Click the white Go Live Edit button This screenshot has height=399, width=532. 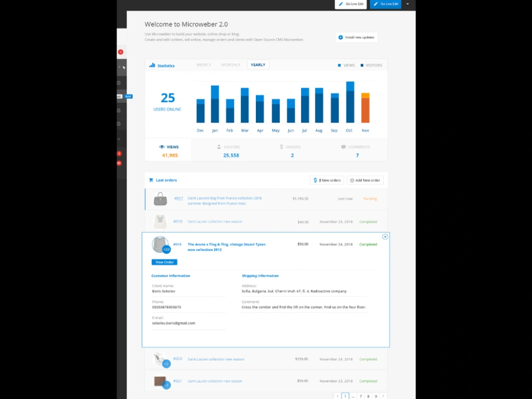[351, 4]
